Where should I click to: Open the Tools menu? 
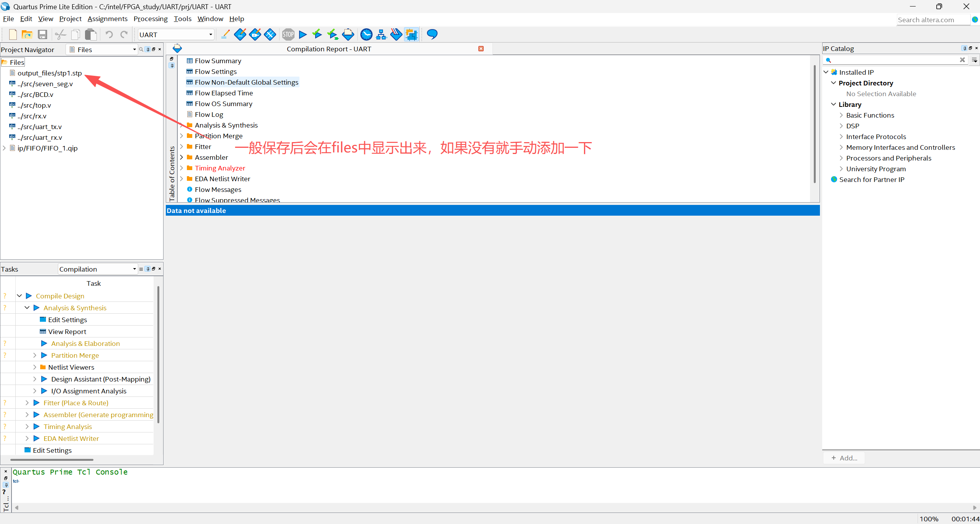[183, 19]
